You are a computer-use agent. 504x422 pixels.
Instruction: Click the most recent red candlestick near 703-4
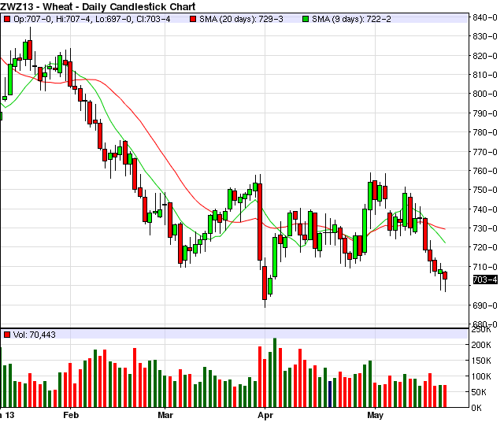pos(445,276)
